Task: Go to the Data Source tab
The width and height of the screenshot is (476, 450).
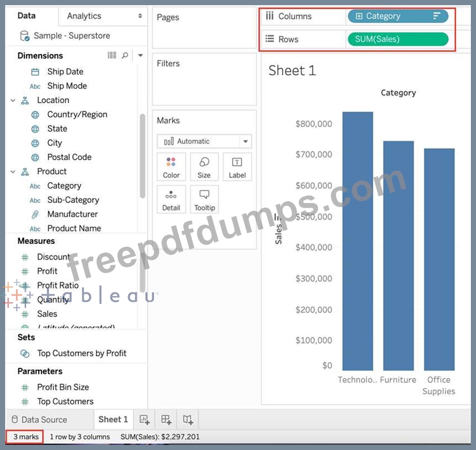Action: click(39, 420)
